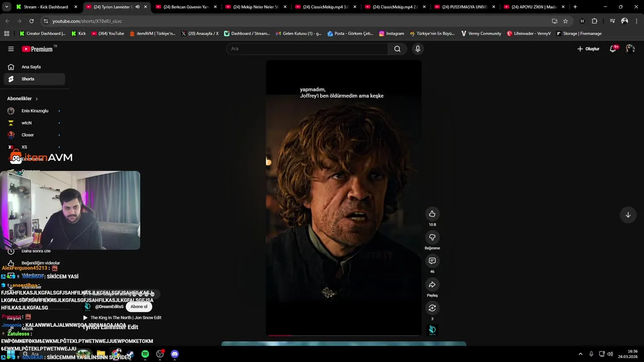
Task: Select Ana Sayfa in sidebar
Action: [34, 67]
